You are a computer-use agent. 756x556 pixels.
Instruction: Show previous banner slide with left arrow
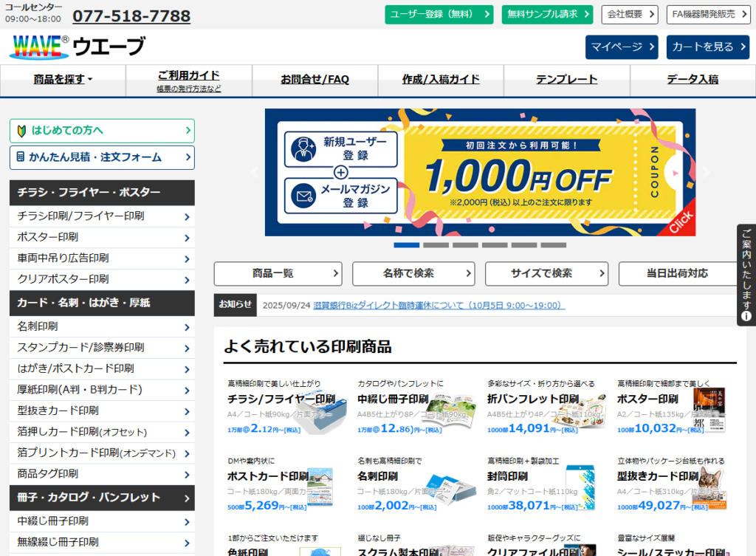tap(255, 173)
